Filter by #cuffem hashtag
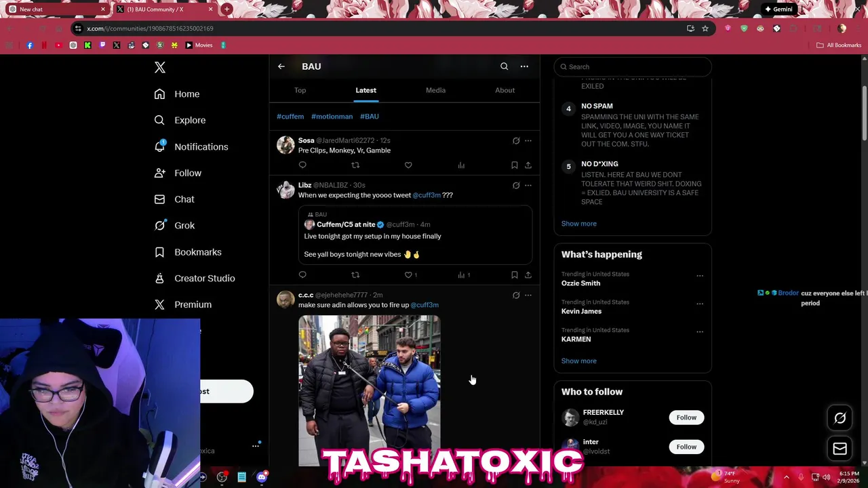Viewport: 868px width, 488px height. coord(290,117)
